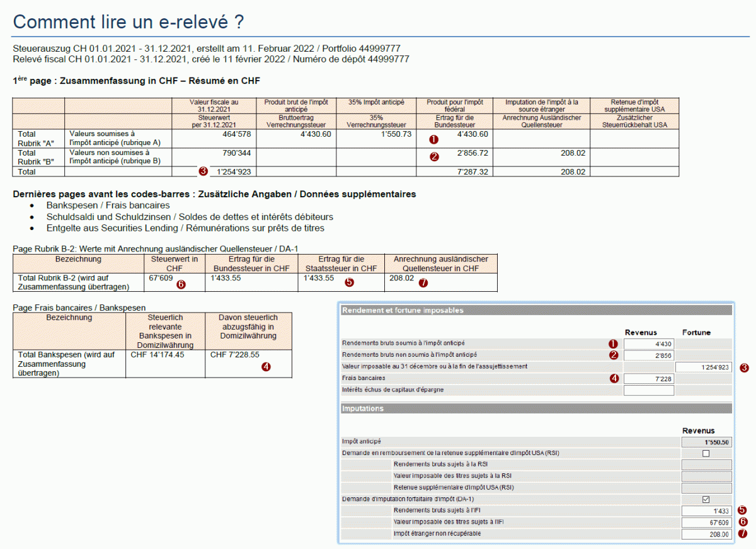Click marker 7 next to table value 208.02

tap(423, 283)
